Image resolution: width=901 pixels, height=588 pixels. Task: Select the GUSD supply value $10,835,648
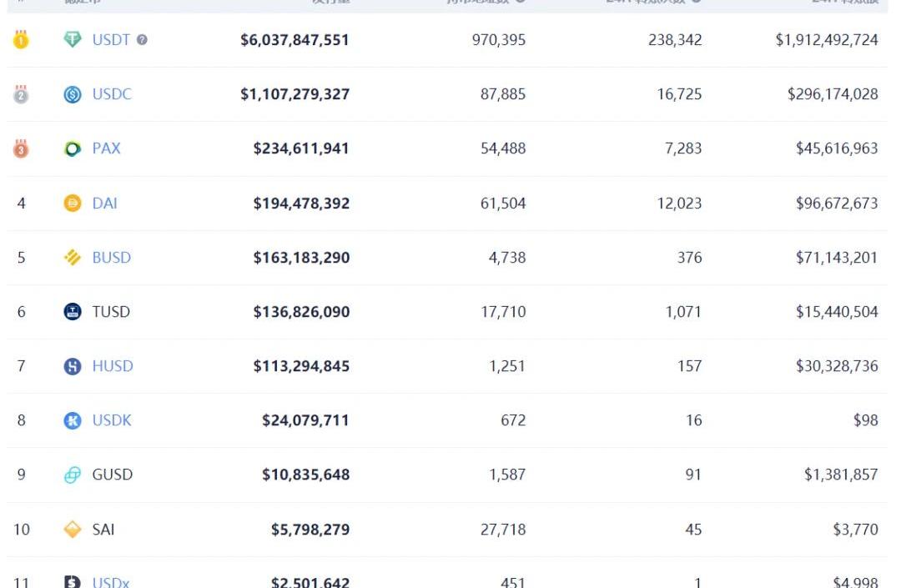(305, 475)
